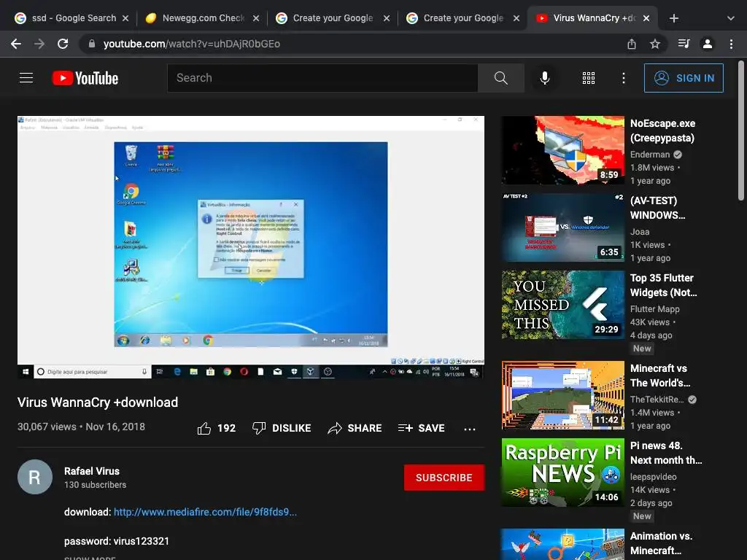
Task: Switch to first Create your Google tab
Action: pyautogui.click(x=332, y=18)
